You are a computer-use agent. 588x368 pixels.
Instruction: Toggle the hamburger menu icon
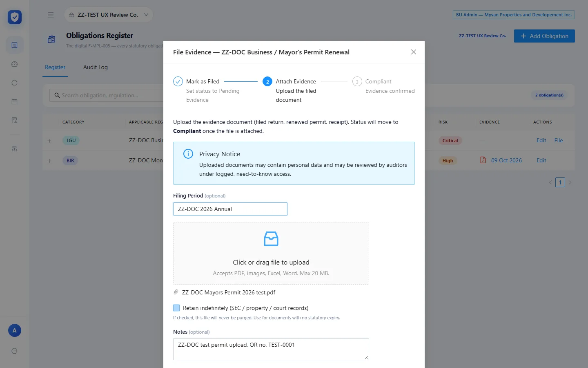51,15
